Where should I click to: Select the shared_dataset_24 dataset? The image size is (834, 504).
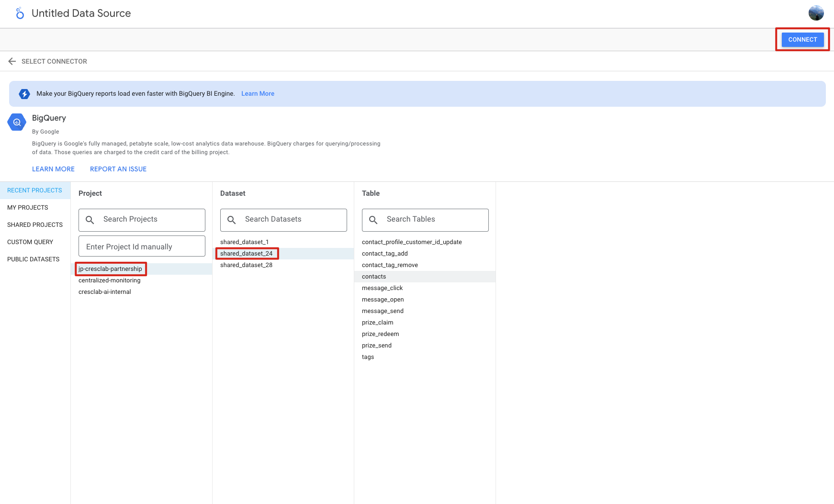click(283, 254)
